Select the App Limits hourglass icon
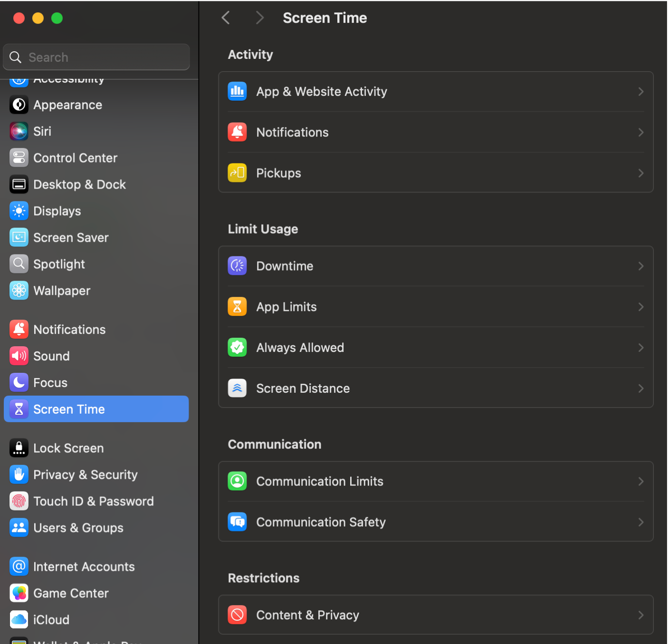The width and height of the screenshot is (668, 644). click(237, 306)
